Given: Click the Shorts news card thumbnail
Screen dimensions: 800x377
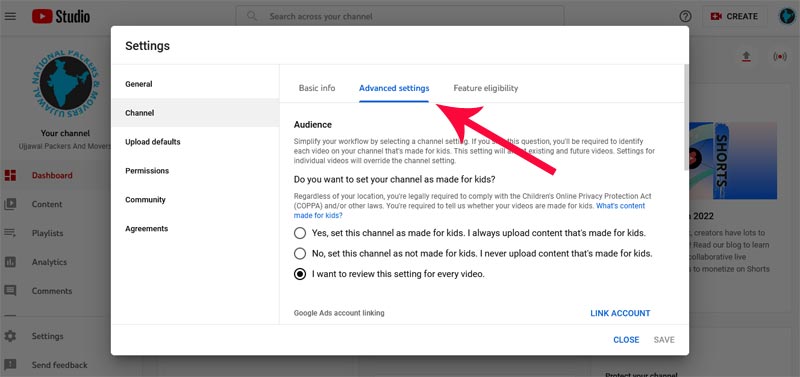Looking at the screenshot, I should click(733, 160).
